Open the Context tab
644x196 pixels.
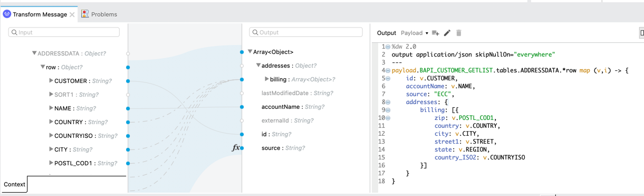pyautogui.click(x=14, y=184)
